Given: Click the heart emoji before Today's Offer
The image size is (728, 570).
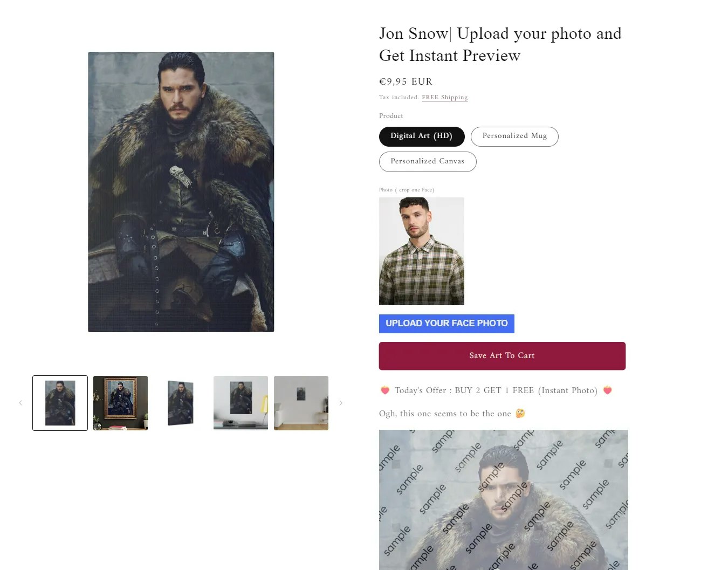Looking at the screenshot, I should pyautogui.click(x=384, y=390).
